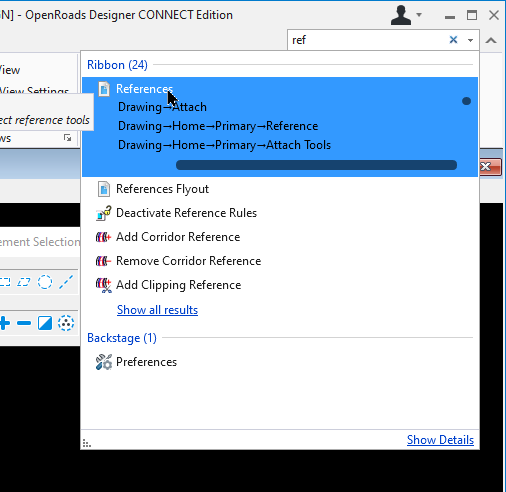Open the search box dropdown arrow
506x492 pixels.
click(470, 40)
